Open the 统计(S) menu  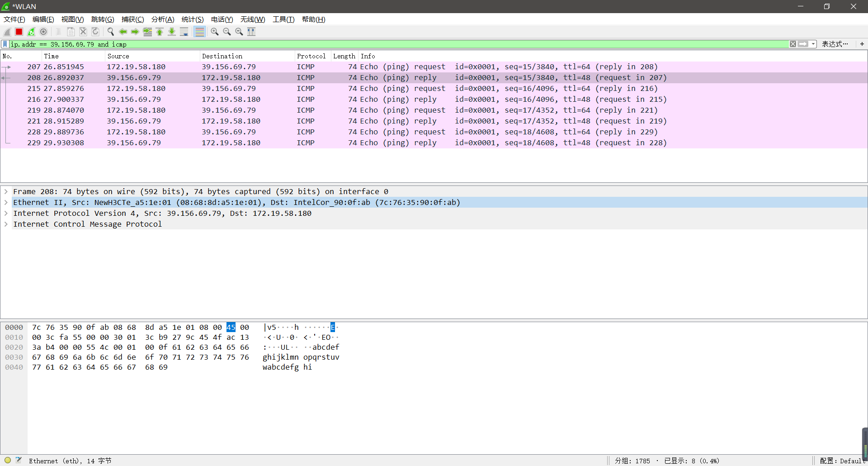click(x=193, y=19)
